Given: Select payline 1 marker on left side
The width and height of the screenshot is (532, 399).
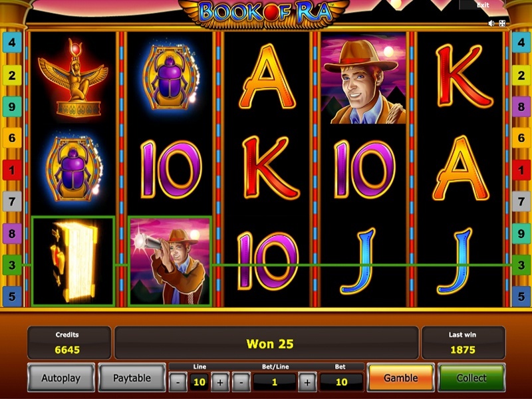Looking at the screenshot, I should 12,170.
